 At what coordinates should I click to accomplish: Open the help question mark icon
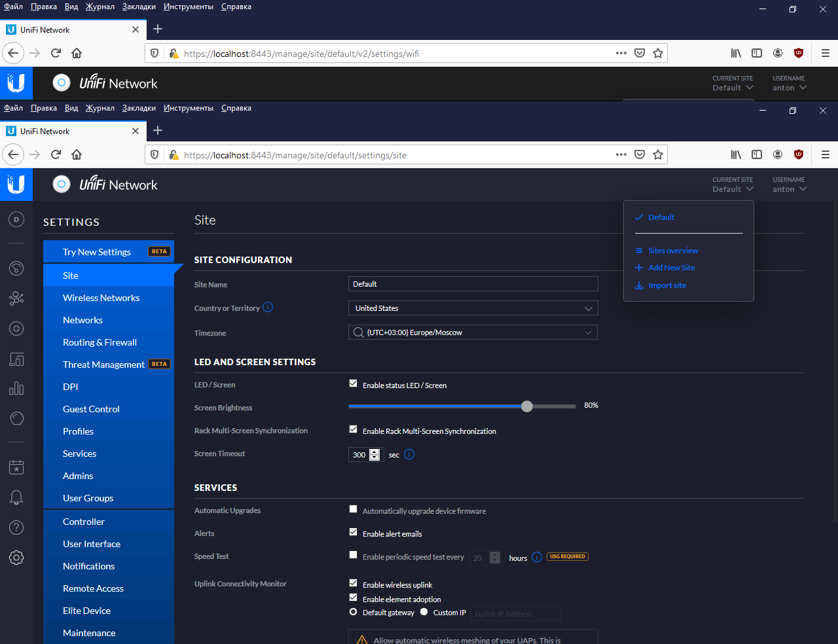coord(16,528)
